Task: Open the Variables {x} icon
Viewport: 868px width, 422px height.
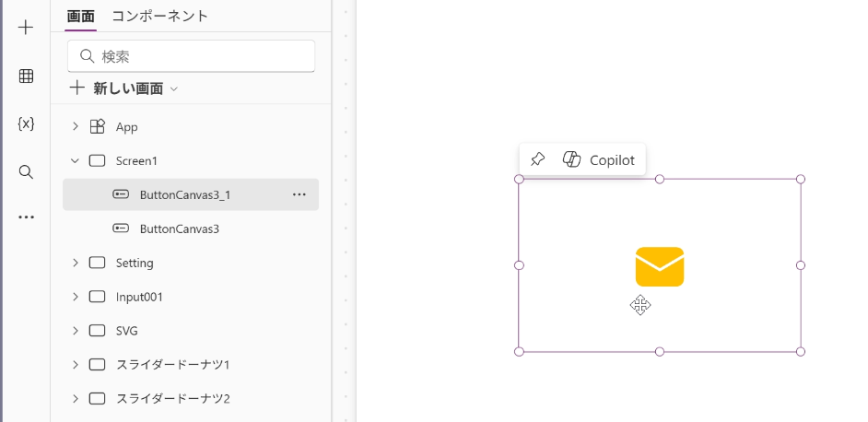Action: pos(26,123)
